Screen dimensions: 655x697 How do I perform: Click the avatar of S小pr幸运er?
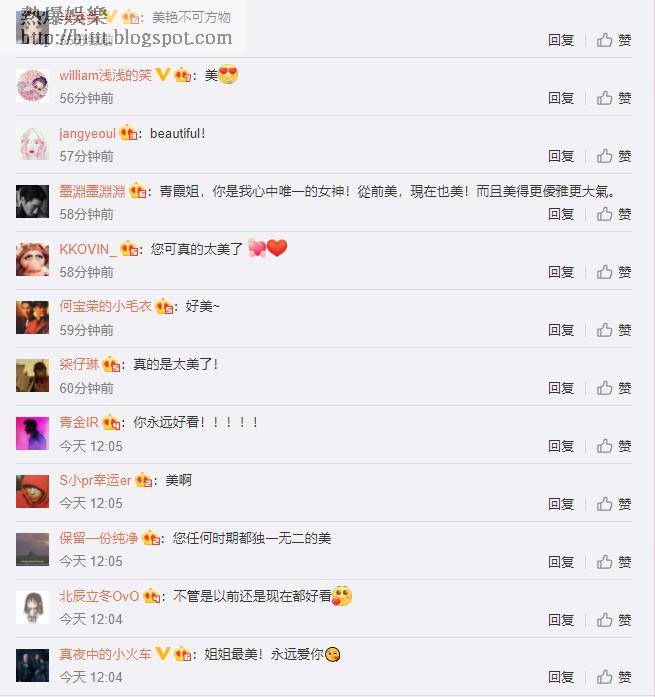click(32, 491)
